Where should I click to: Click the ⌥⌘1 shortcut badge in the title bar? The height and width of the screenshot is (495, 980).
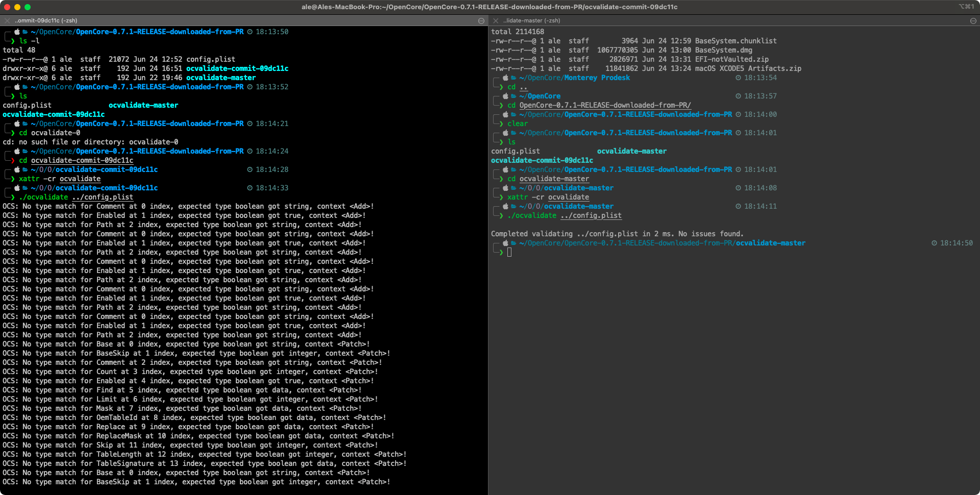click(965, 7)
